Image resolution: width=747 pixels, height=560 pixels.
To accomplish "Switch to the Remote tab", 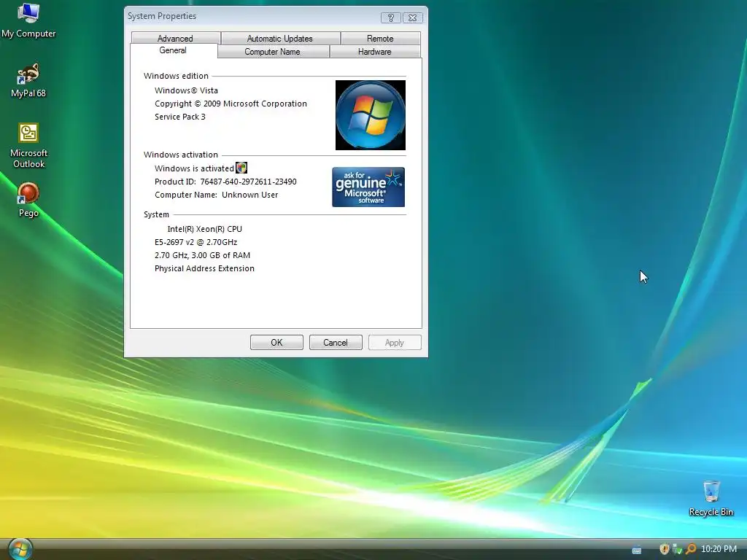I will 380,38.
